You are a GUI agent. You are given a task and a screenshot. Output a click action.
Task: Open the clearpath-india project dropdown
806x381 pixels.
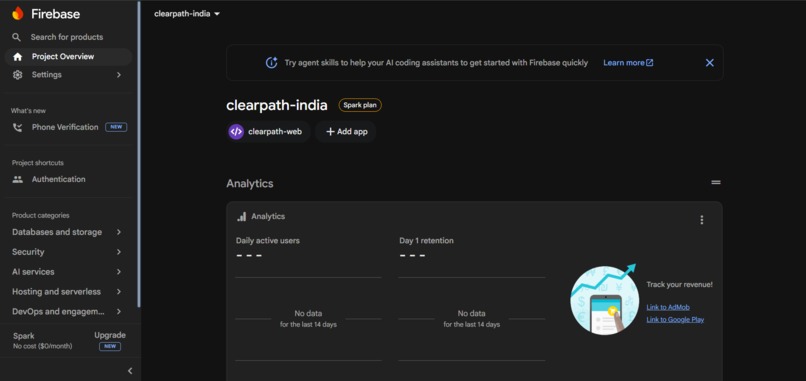click(x=187, y=14)
